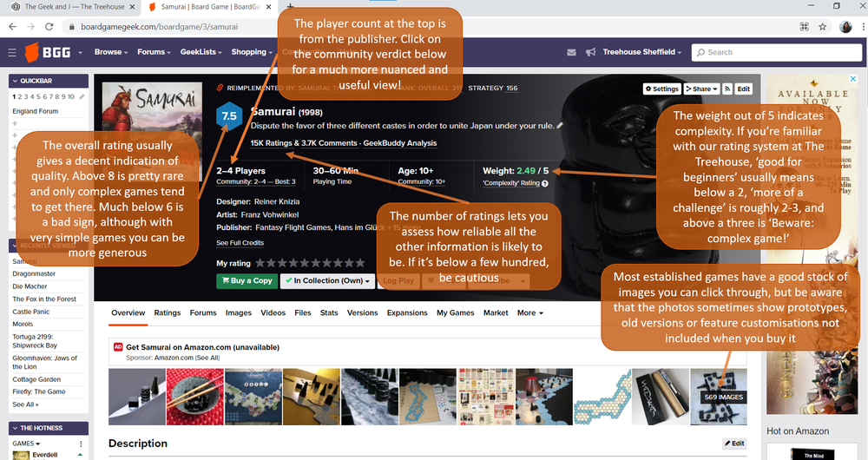Click the browser back arrow
Viewport: 868px width, 460px height.
(12, 27)
